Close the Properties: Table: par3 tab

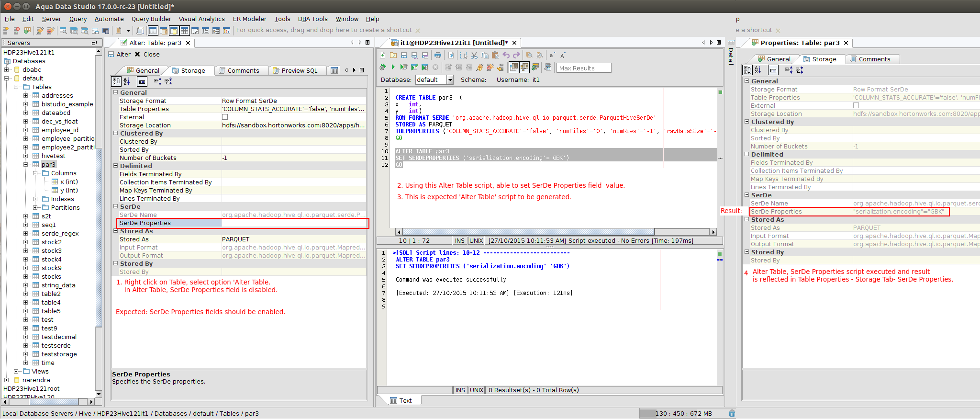tap(846, 43)
